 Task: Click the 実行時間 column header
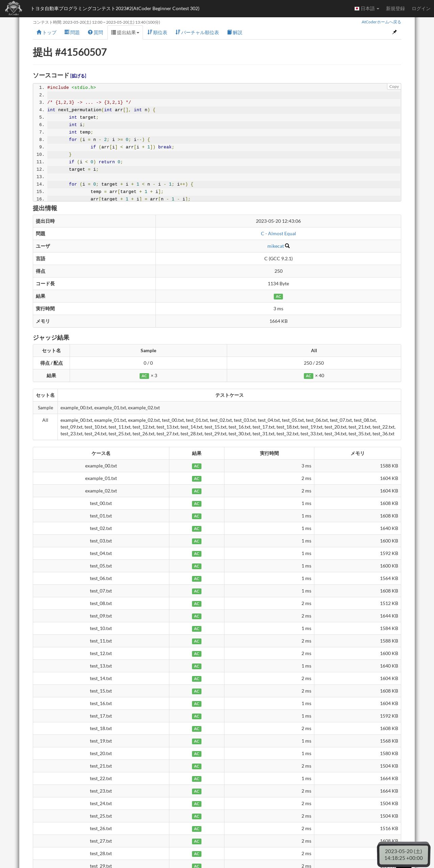[269, 453]
